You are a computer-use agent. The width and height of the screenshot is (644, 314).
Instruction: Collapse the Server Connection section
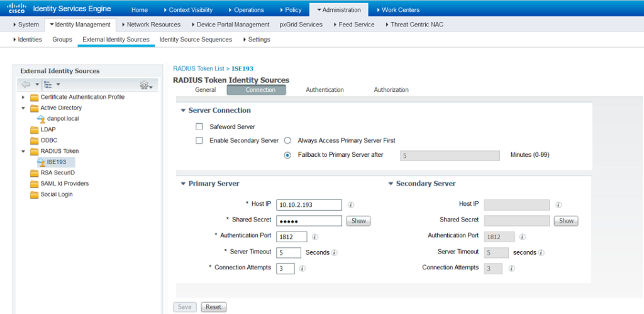(183, 111)
